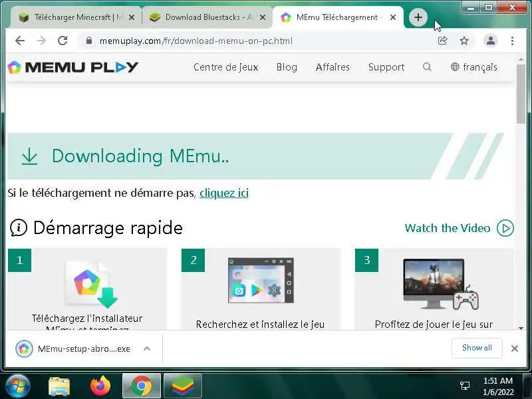
Task: Click the vertical scrollbar thumb
Action: (521, 94)
